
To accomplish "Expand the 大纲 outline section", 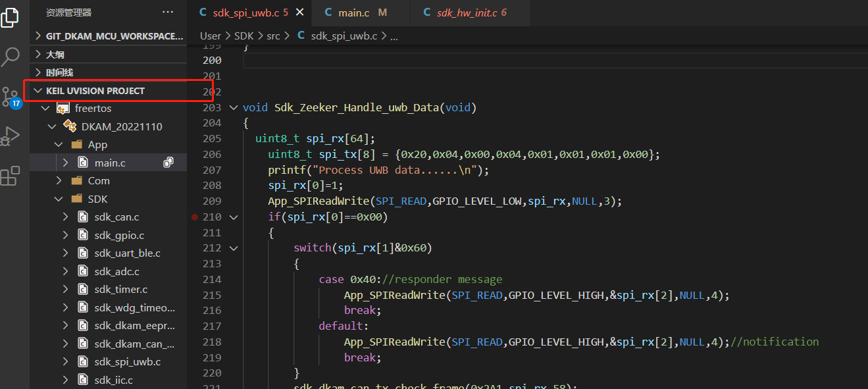I will point(55,55).
